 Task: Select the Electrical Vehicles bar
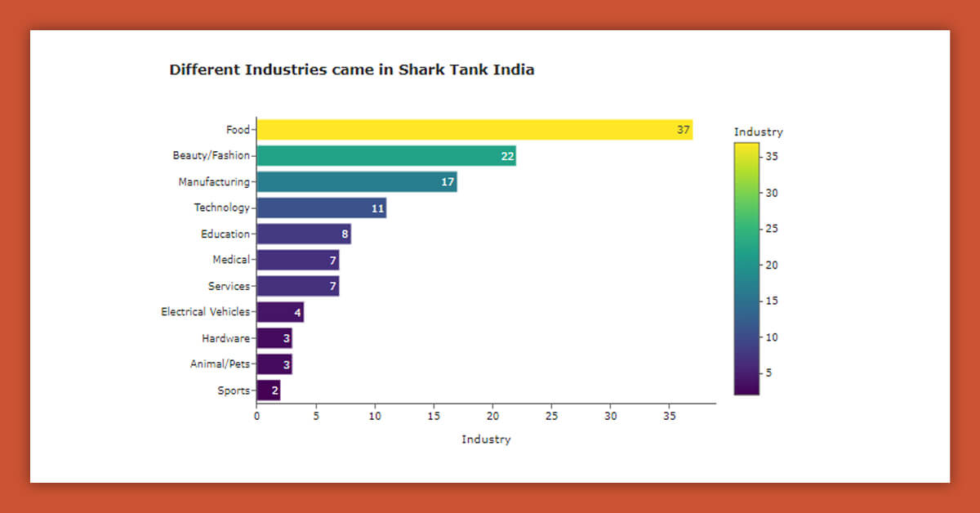[280, 312]
